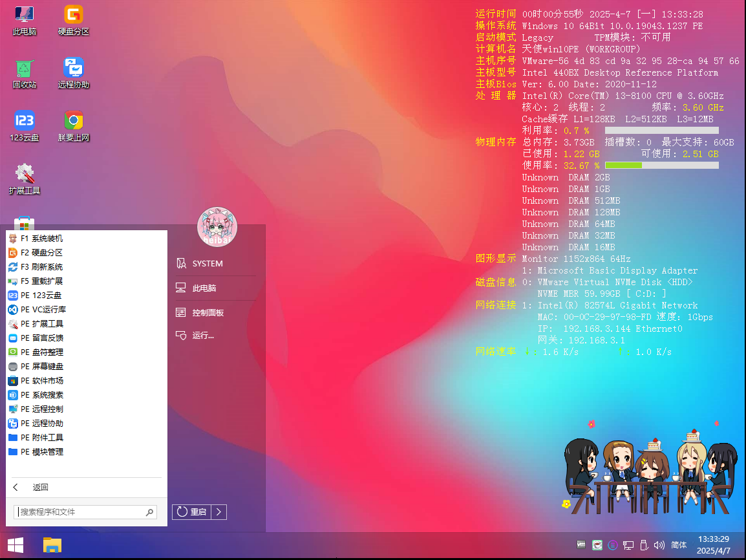Click File Explorer icon on taskbar

click(52, 545)
